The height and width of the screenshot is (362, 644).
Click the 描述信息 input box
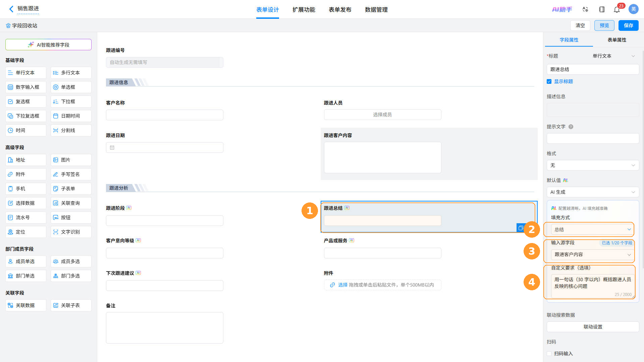coord(593,110)
